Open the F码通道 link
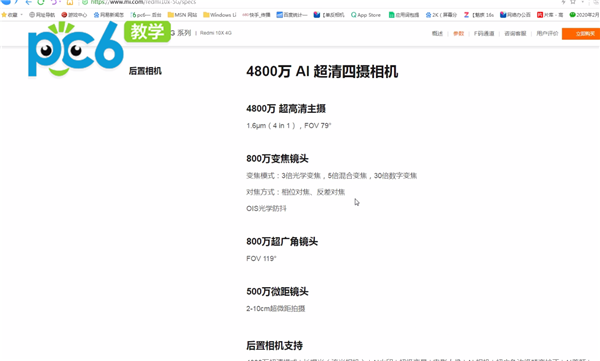 (484, 33)
